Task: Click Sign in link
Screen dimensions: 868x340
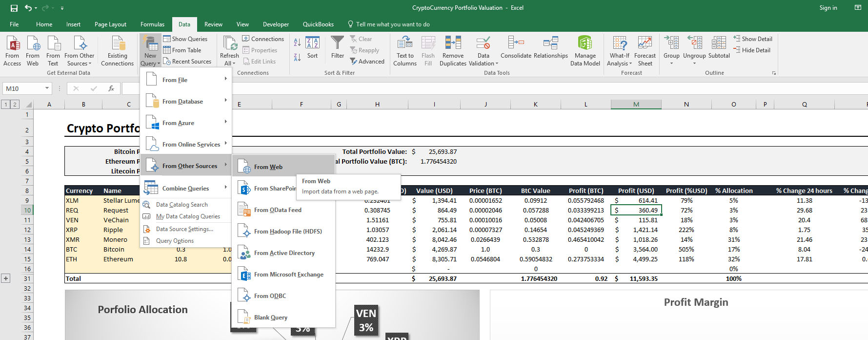Action: [x=828, y=8]
